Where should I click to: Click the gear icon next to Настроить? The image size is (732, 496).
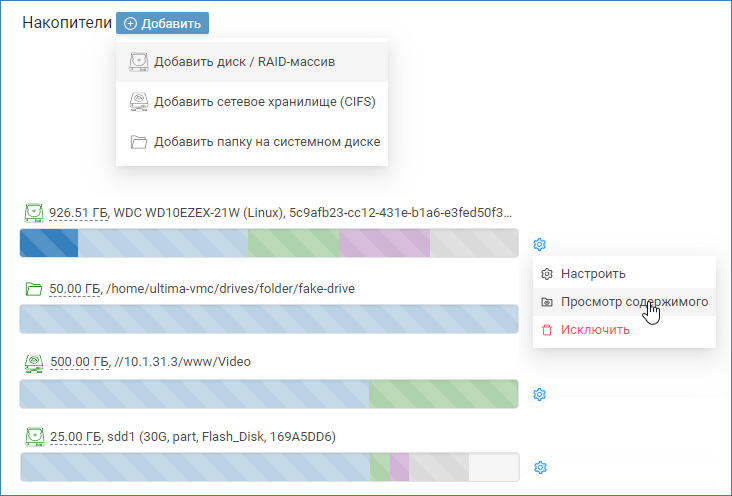click(x=546, y=273)
